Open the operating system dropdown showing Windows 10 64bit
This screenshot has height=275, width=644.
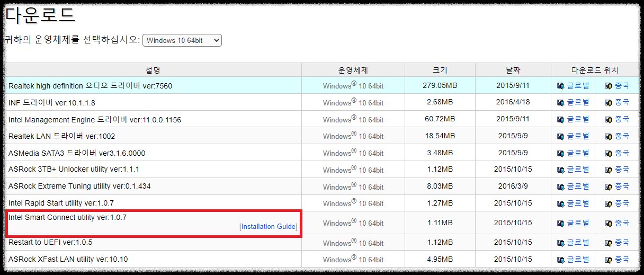[x=182, y=40]
